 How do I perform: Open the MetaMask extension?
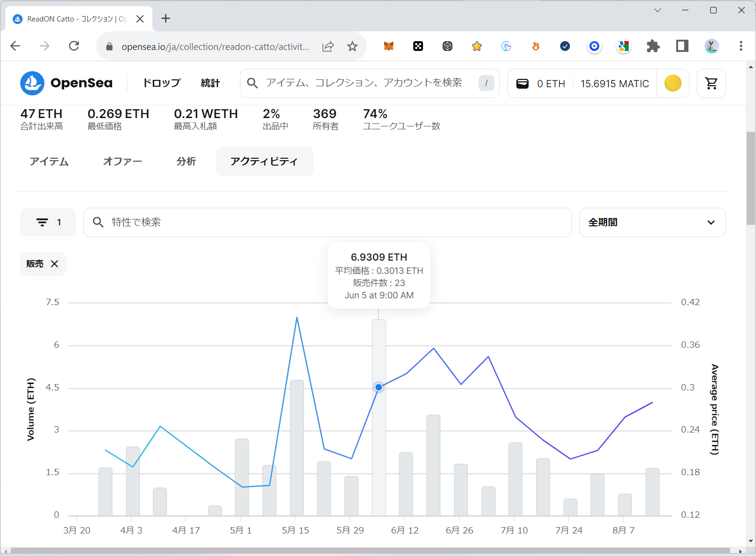pos(388,46)
